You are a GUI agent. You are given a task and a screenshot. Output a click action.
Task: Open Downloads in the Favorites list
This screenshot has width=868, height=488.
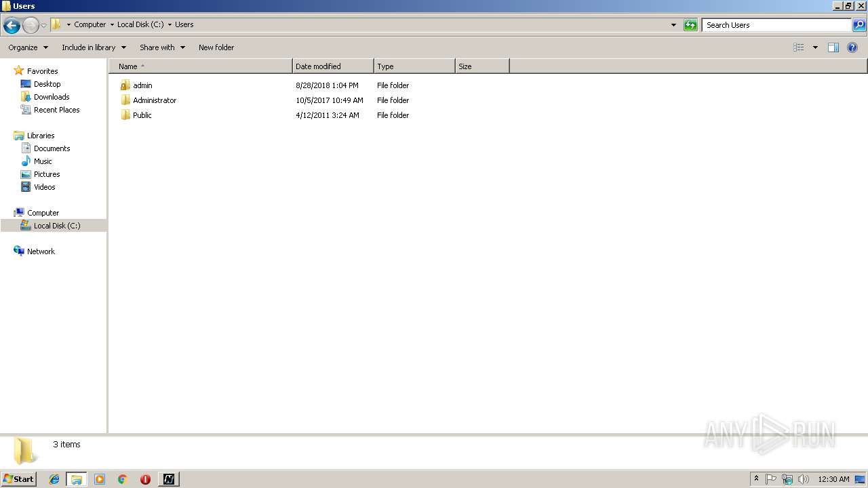pos(52,97)
